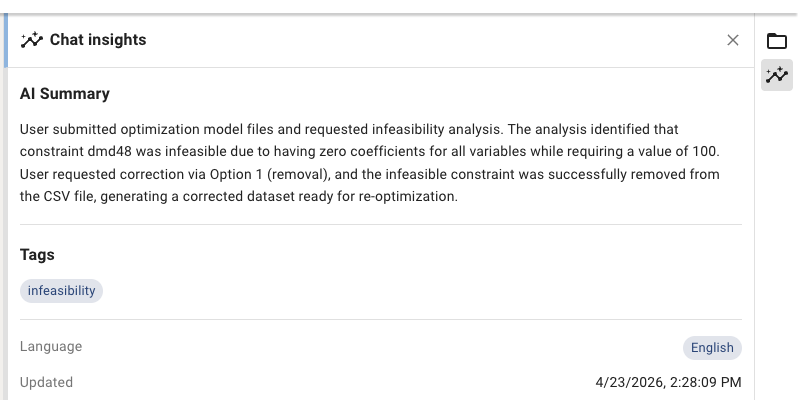The image size is (798, 400).
Task: Click the Updated field label
Action: coord(46,382)
